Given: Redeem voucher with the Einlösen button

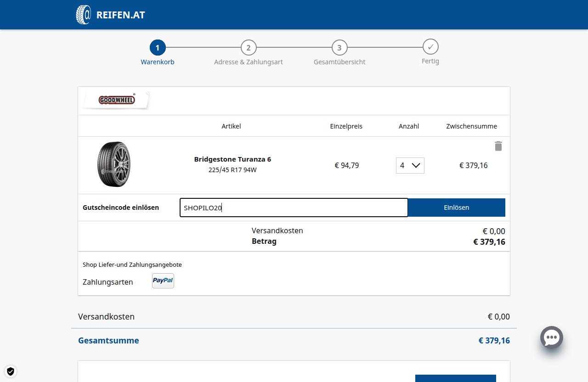Looking at the screenshot, I should click(x=457, y=208).
